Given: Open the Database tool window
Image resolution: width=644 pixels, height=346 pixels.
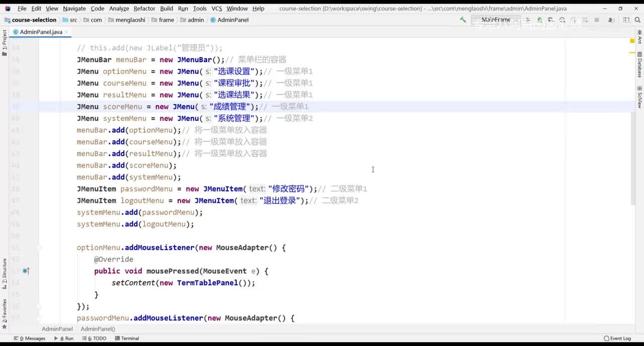Looking at the screenshot, I should click(639, 65).
